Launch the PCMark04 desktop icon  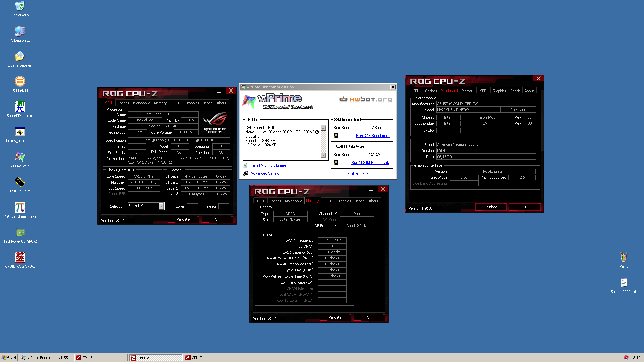pos(20,81)
